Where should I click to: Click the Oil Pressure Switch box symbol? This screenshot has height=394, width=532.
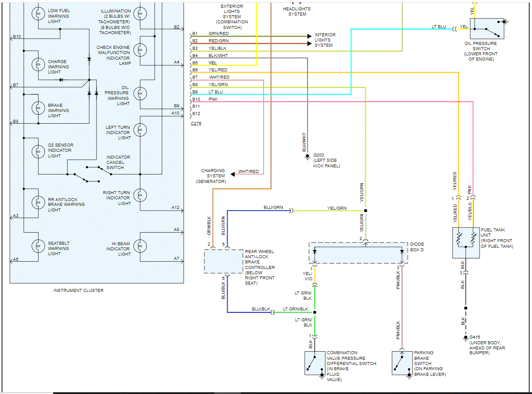[x=487, y=29]
